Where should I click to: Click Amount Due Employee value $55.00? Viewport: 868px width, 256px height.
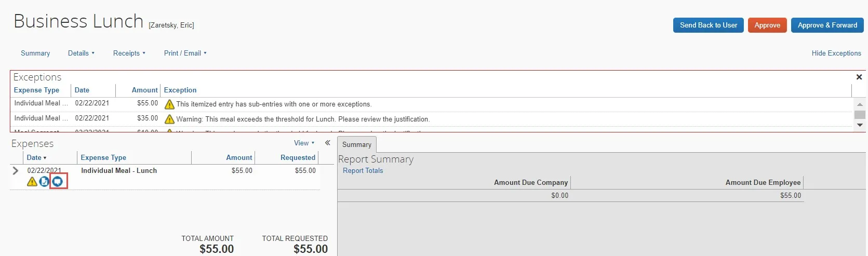pos(791,195)
